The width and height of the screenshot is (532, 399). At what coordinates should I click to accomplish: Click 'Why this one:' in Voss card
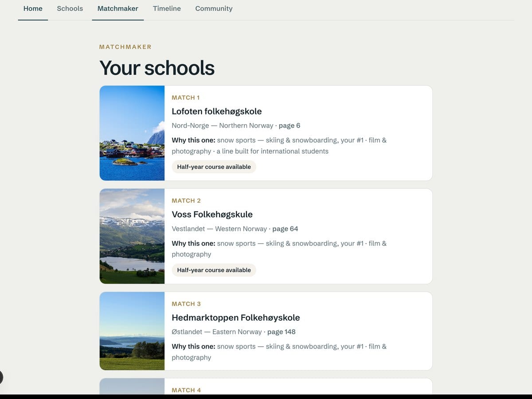[193, 243]
